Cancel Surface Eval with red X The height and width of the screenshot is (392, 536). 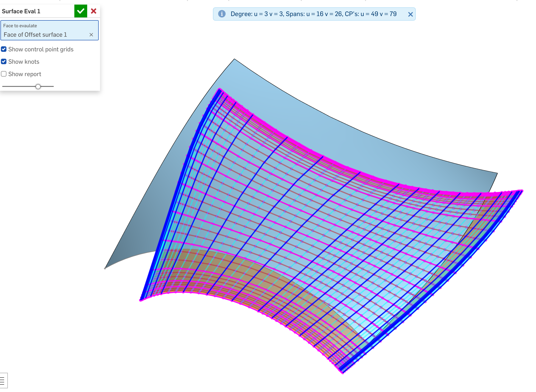point(94,11)
